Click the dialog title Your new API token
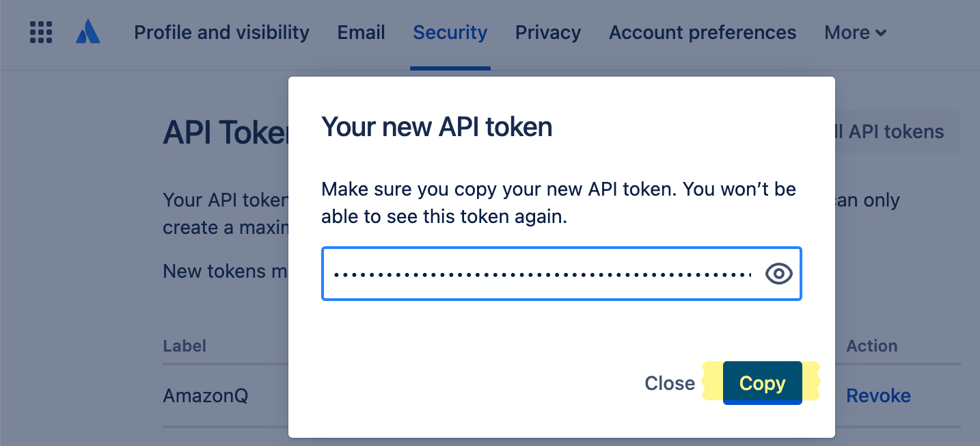This screenshot has height=446, width=980. click(436, 127)
